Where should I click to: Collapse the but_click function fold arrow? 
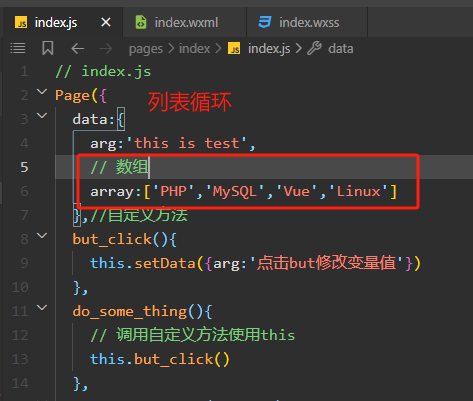tap(42, 236)
